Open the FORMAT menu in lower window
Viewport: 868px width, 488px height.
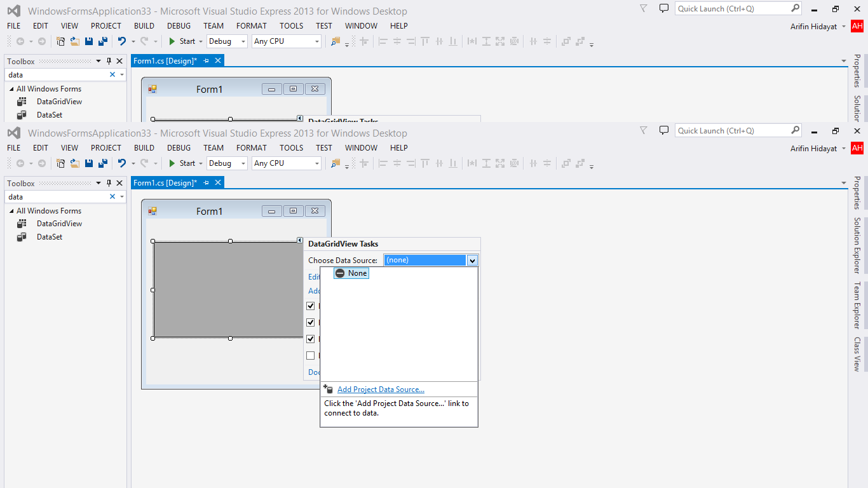pos(252,148)
